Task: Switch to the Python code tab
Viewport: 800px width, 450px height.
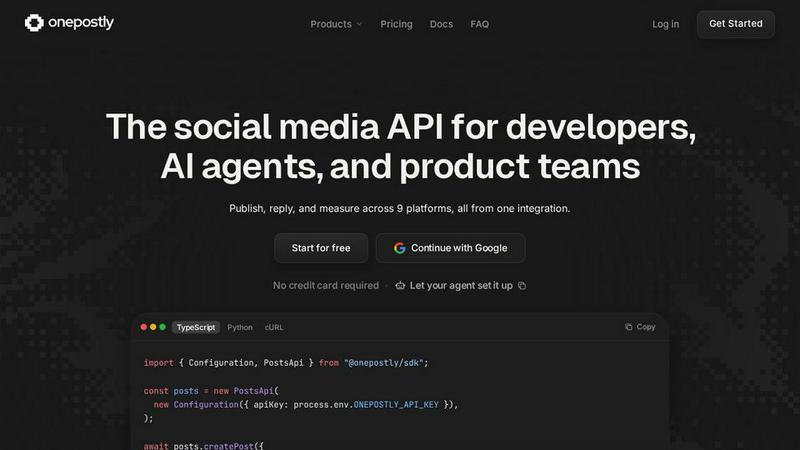Action: click(240, 328)
